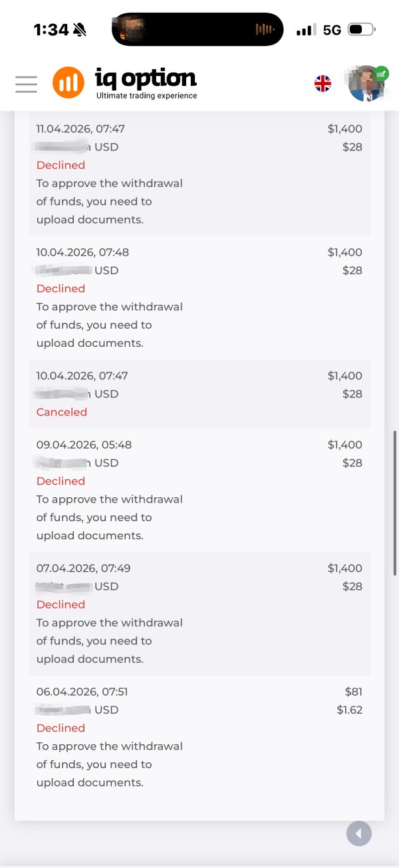Open the hamburger navigation menu
Screen dimensions: 399x868
(x=26, y=84)
